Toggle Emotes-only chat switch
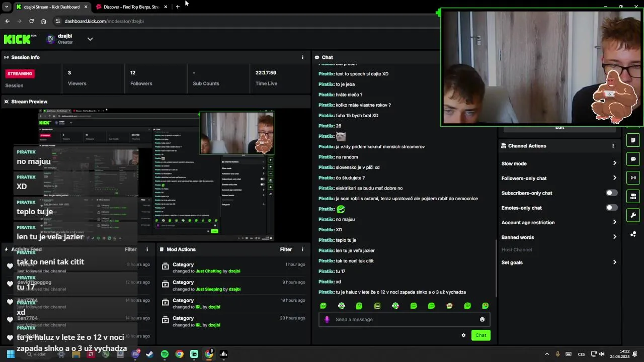 611,208
